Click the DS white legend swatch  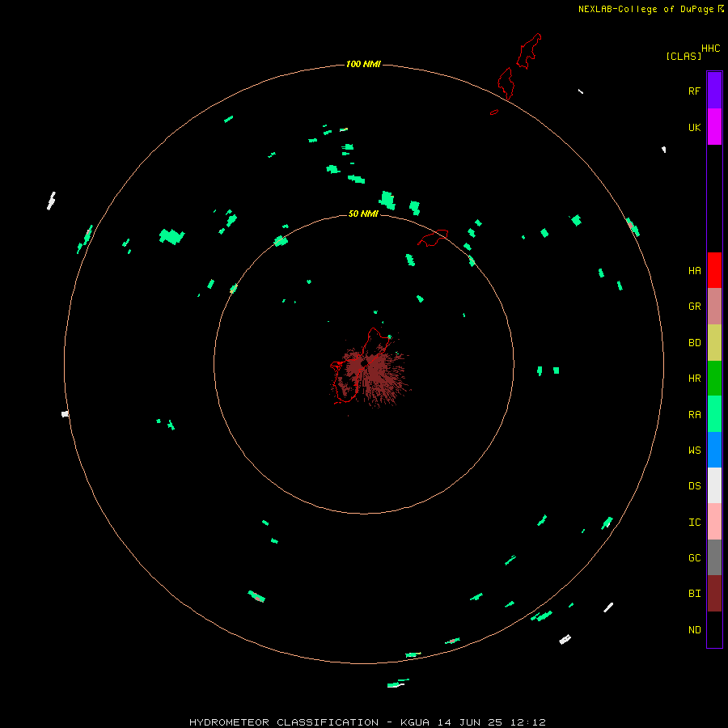[714, 485]
